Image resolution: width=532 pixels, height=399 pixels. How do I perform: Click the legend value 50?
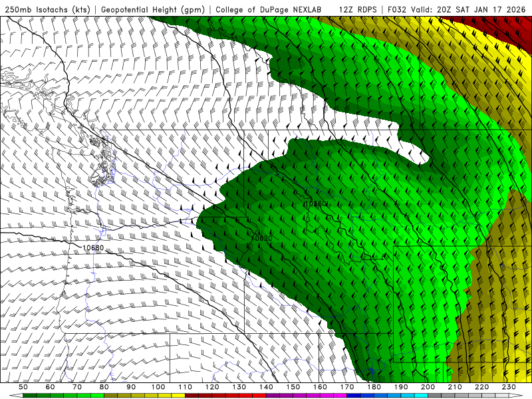click(x=23, y=387)
